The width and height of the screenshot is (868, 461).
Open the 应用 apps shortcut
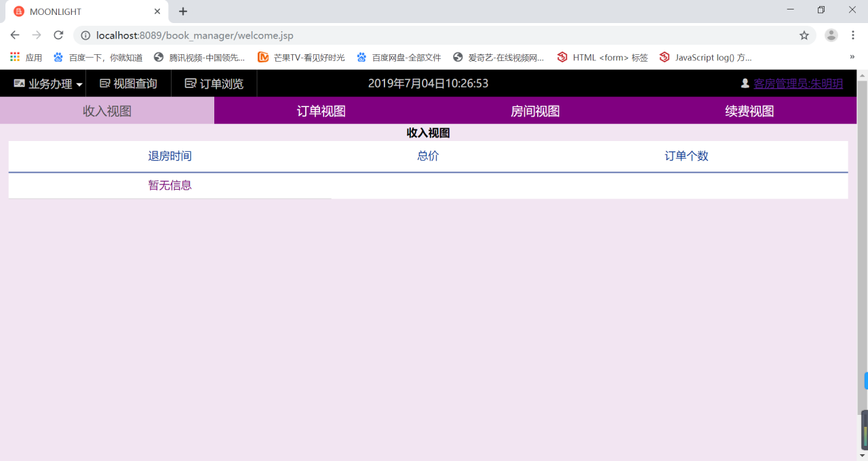pyautogui.click(x=26, y=58)
